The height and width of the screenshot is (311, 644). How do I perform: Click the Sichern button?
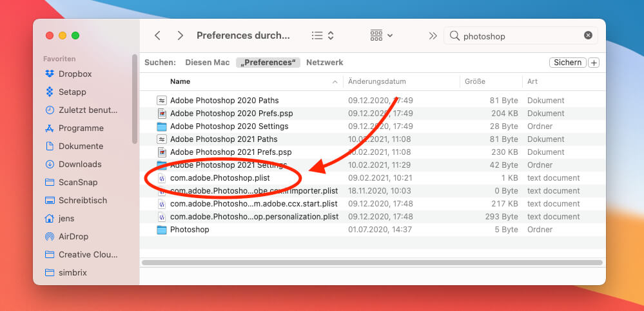(x=567, y=63)
